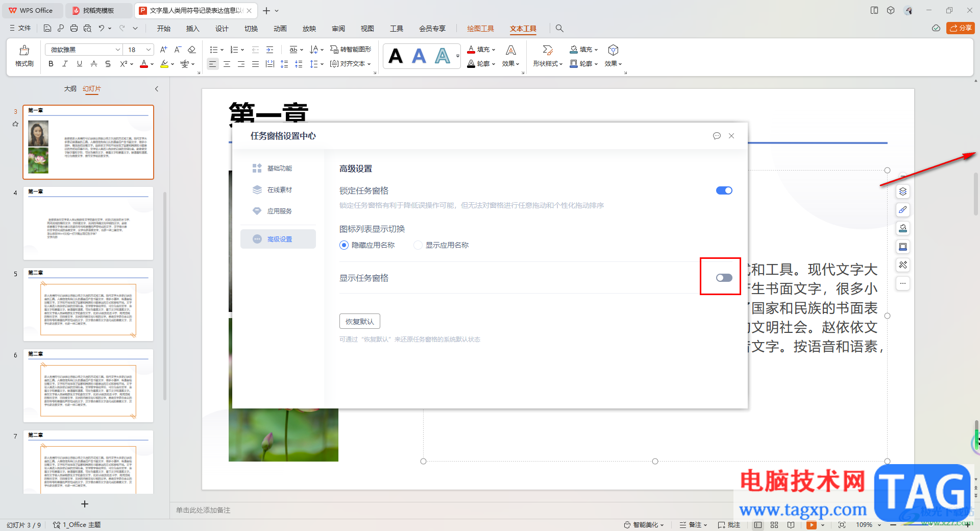
Task: Click the Format Painter (格式刷) icon
Action: tap(24, 50)
